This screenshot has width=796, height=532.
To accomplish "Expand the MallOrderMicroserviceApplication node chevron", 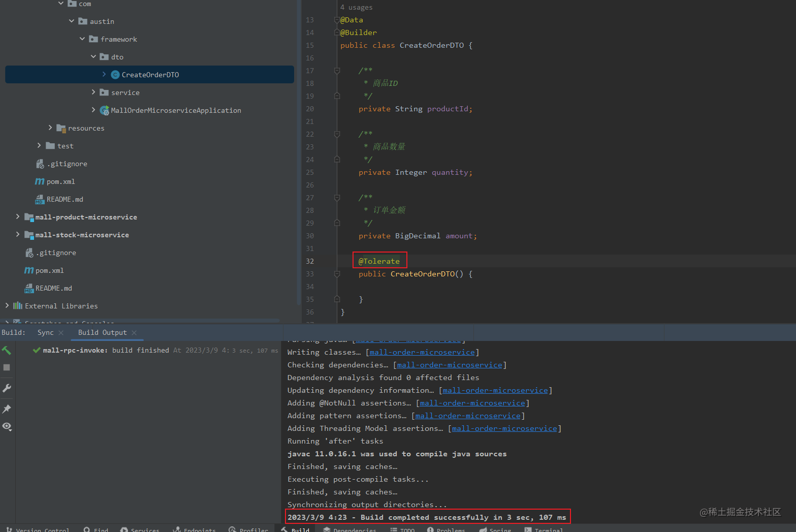I will tap(93, 110).
